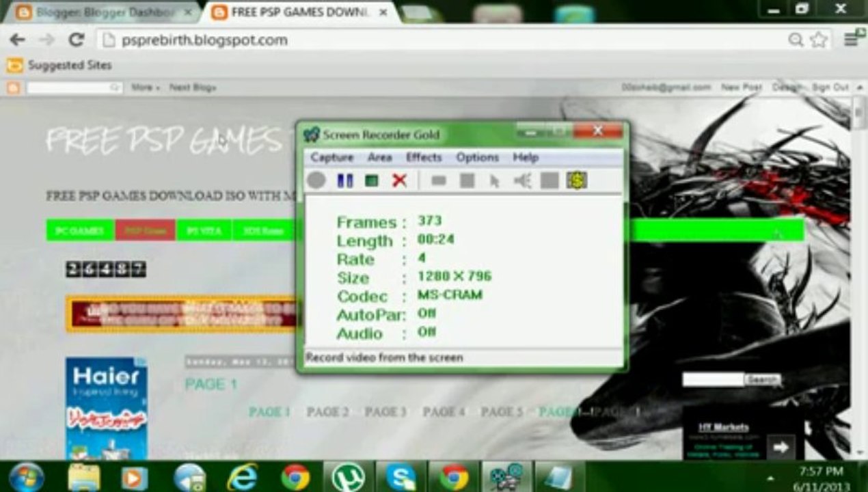The image size is (868, 492).
Task: Click the blog search text field
Action: click(x=713, y=379)
